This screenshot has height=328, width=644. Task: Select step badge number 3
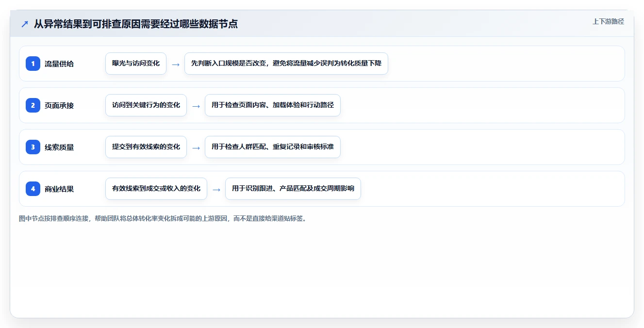tap(33, 147)
